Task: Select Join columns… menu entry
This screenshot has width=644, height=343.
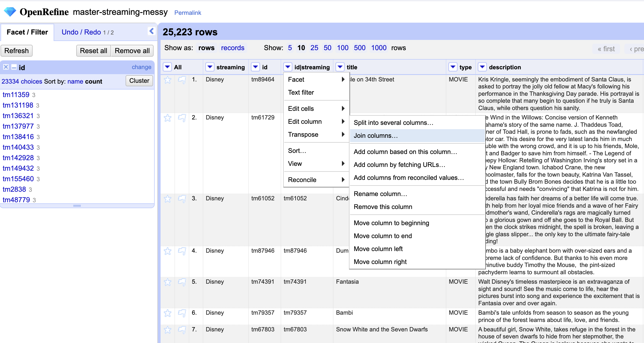Action: tap(417, 136)
